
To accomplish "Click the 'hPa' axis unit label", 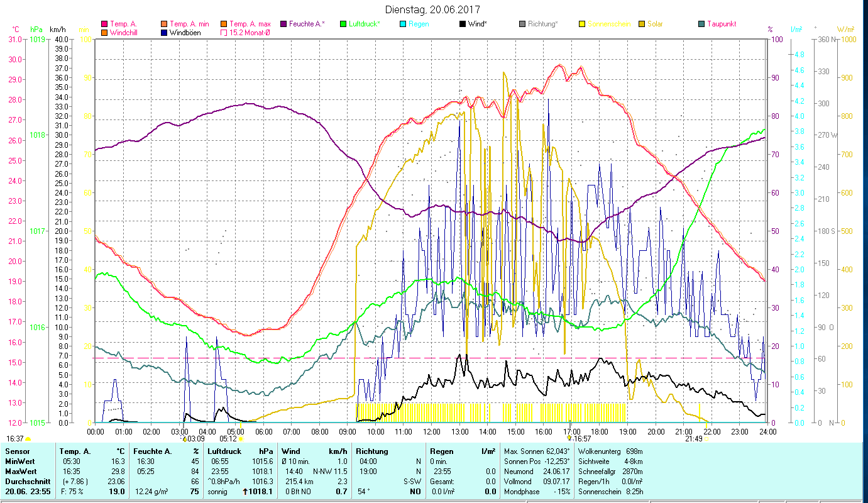I will point(36,30).
